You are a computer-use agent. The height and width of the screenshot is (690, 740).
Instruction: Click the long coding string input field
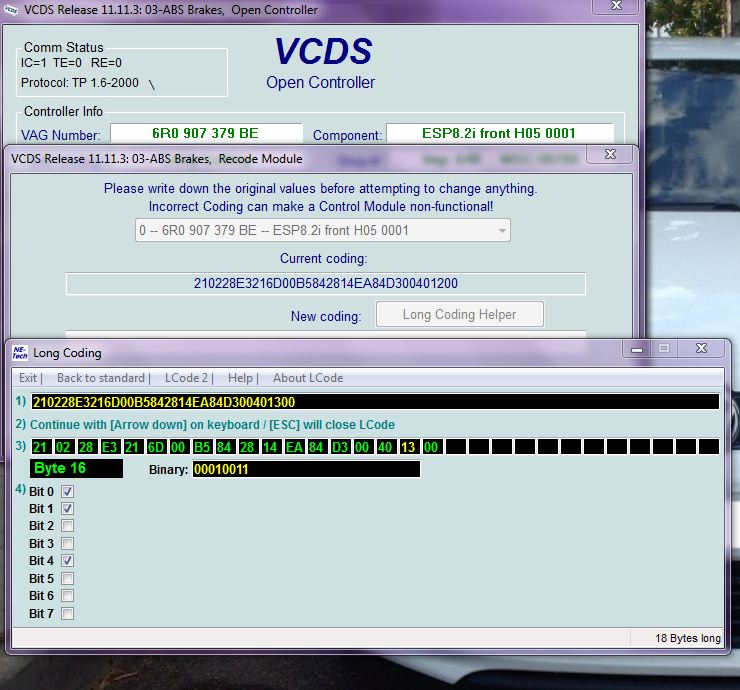[375, 402]
